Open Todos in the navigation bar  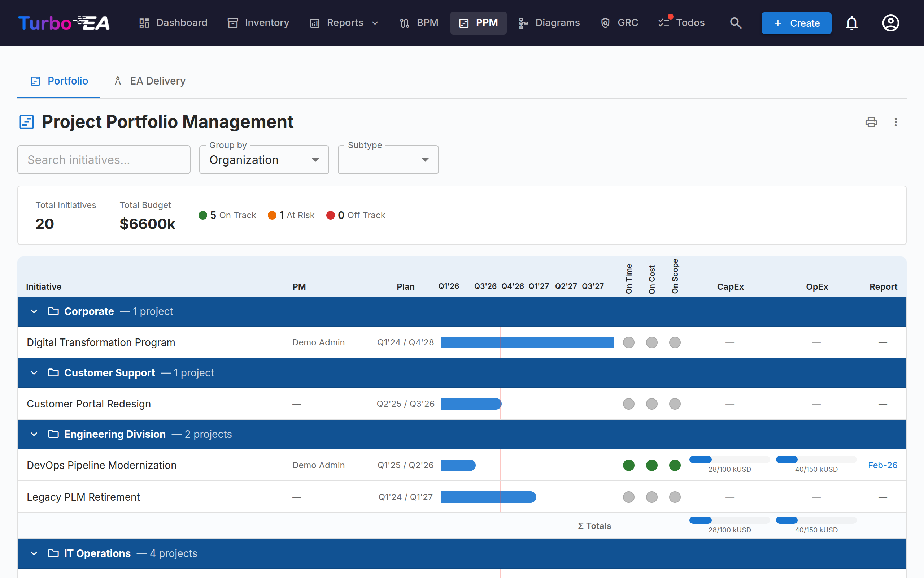click(681, 23)
